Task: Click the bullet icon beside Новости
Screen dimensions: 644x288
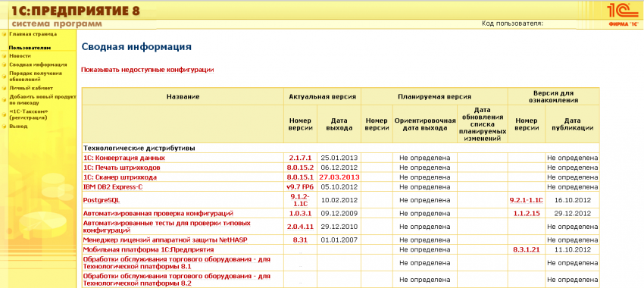Action: pyautogui.click(x=4, y=56)
